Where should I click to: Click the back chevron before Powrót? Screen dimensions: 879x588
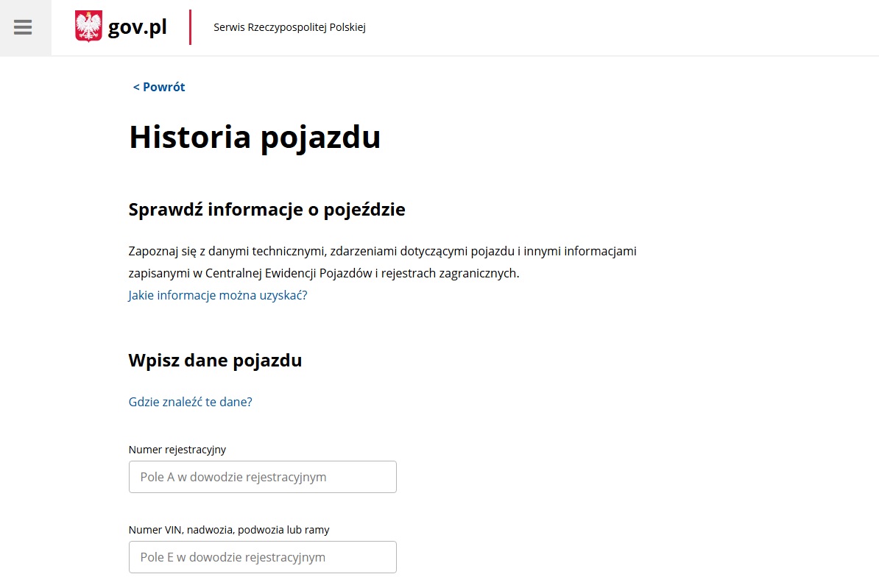click(136, 87)
